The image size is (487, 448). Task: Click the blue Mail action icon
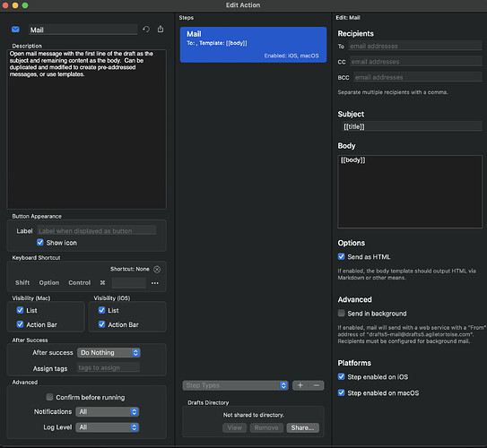(x=15, y=30)
